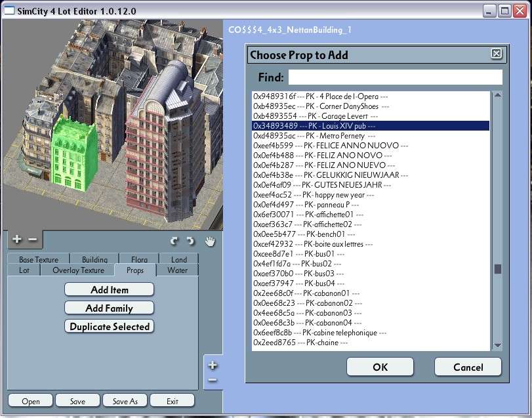
Task: Maximize the SimCity 4 Lot Editor window
Action: click(504, 11)
